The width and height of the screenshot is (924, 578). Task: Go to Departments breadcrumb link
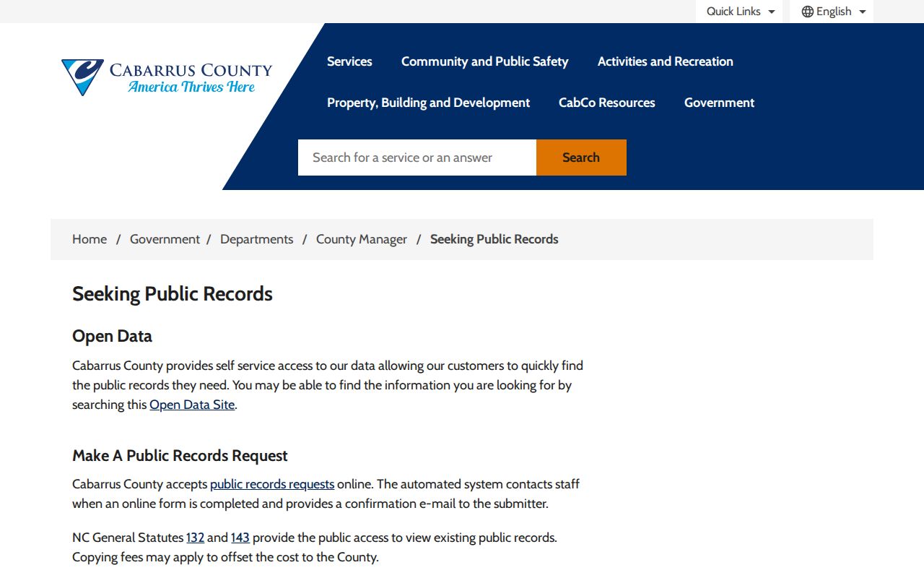[257, 239]
